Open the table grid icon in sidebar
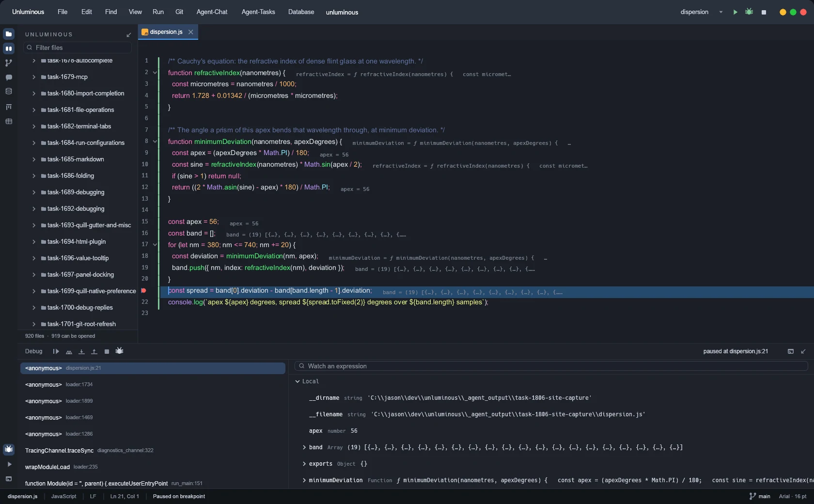This screenshot has width=814, height=504. point(9,122)
